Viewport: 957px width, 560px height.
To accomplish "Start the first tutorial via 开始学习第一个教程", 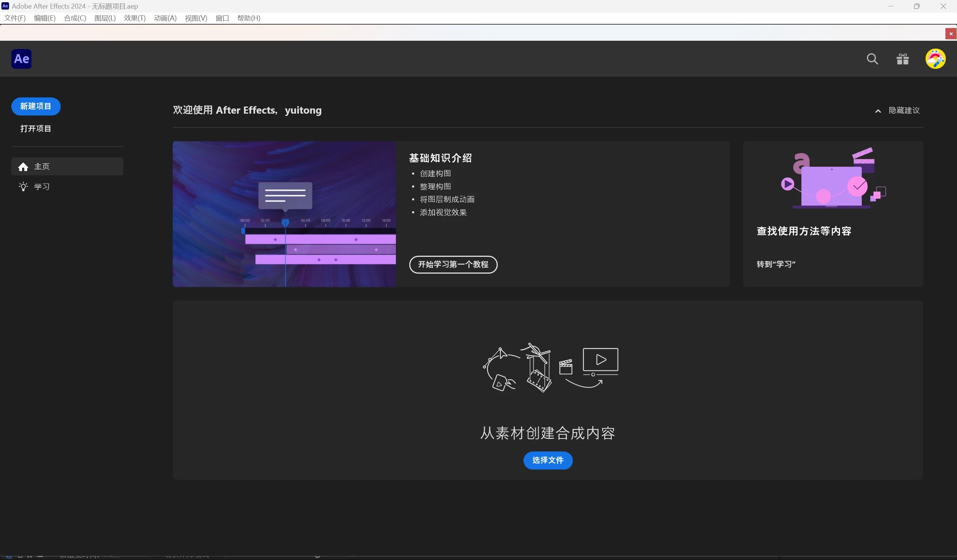I will (453, 264).
